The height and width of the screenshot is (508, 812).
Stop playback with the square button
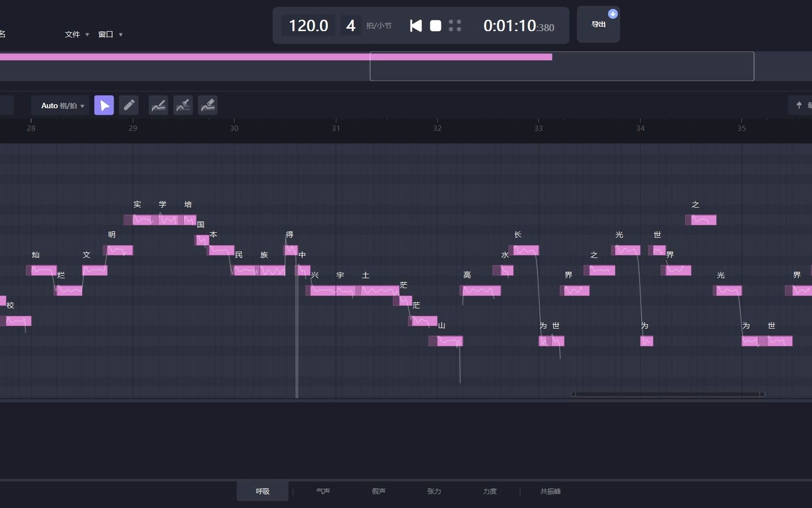point(436,26)
